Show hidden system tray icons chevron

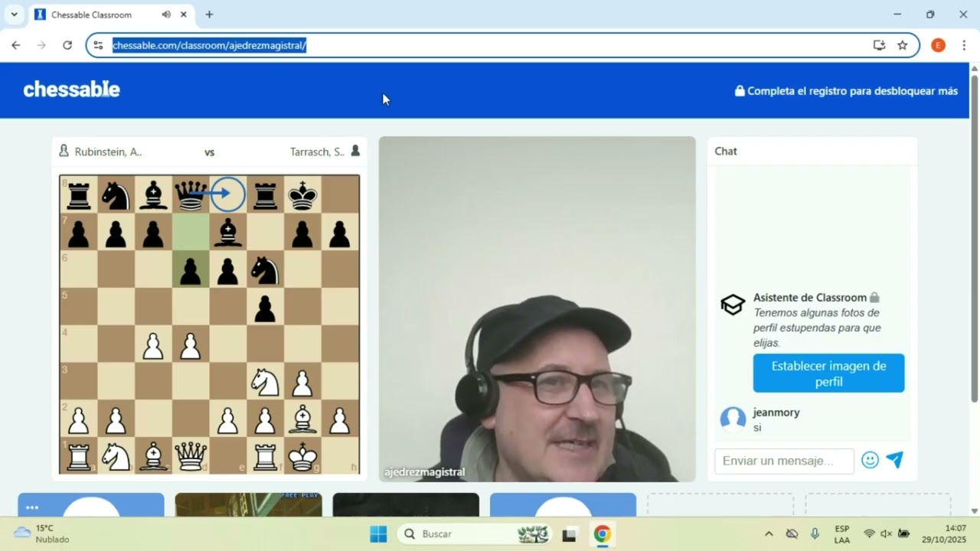click(769, 534)
